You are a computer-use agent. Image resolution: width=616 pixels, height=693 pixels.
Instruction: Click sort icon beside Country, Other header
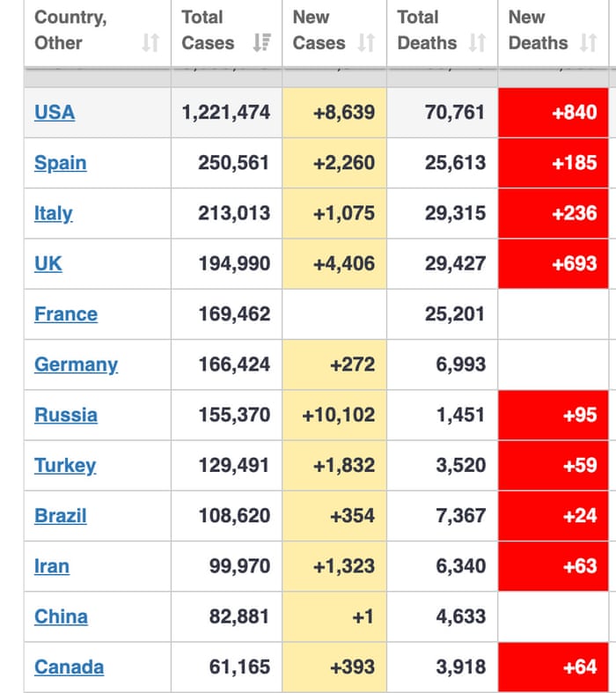pos(150,42)
